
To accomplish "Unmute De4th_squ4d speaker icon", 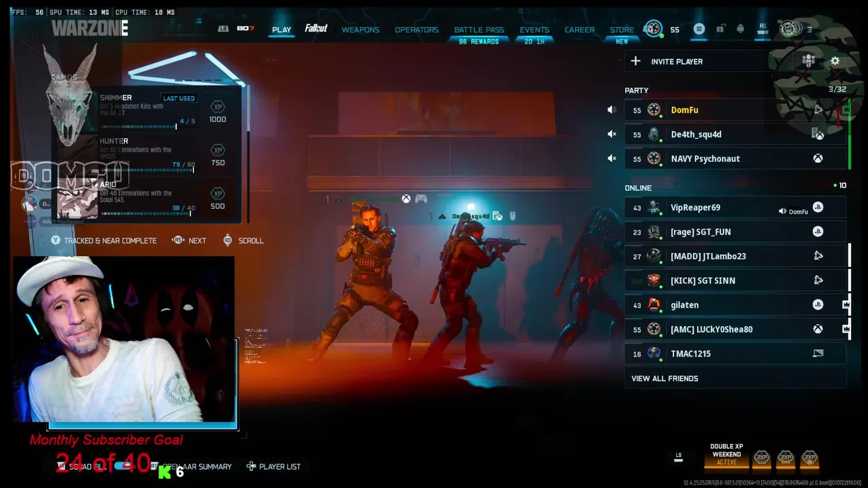I will (x=612, y=134).
